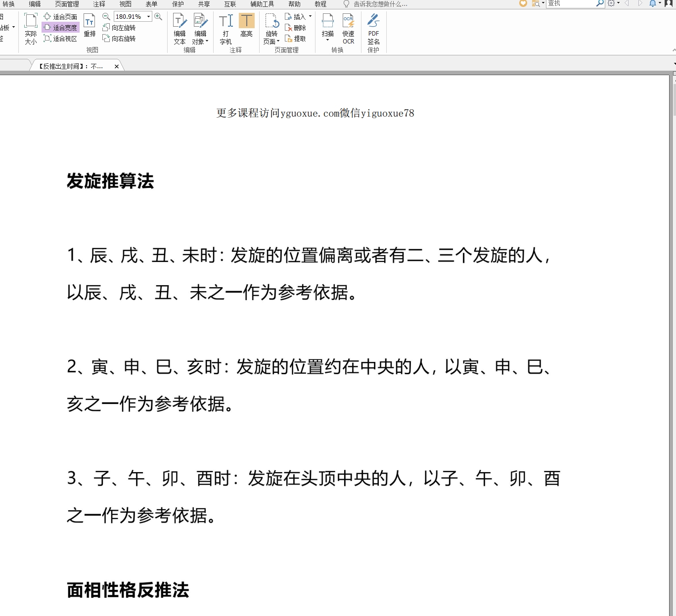This screenshot has height=616, width=676.
Task: Click the 删除 delete pages button
Action: tap(296, 28)
